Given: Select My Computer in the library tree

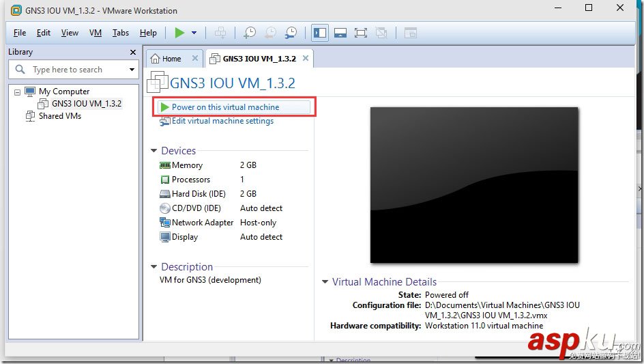Looking at the screenshot, I should [64, 92].
